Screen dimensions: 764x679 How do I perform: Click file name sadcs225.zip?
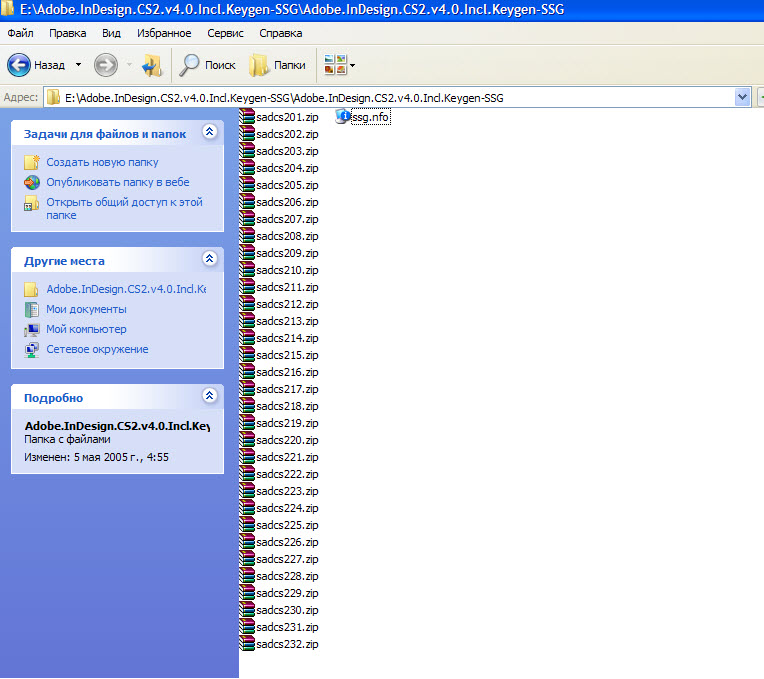click(x=287, y=526)
